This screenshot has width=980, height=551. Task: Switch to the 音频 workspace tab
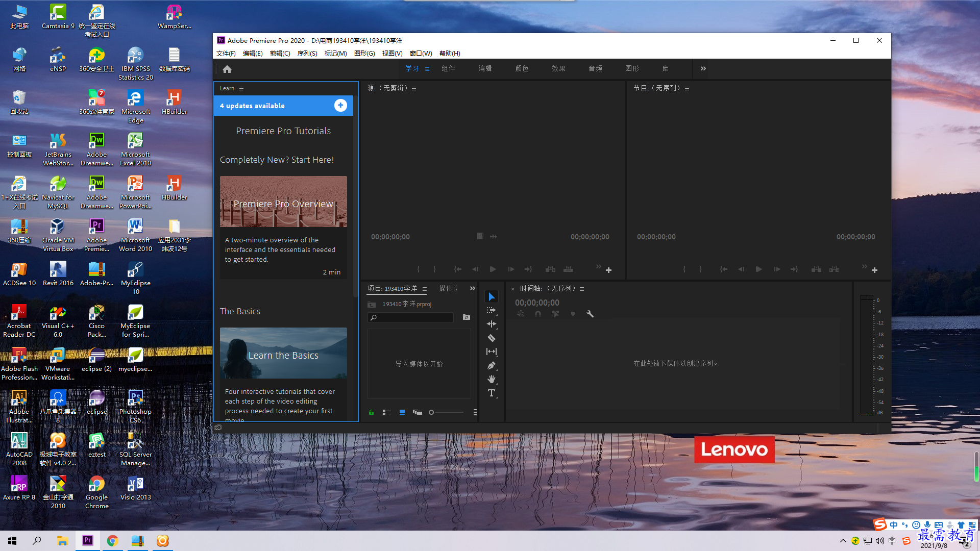[595, 68]
